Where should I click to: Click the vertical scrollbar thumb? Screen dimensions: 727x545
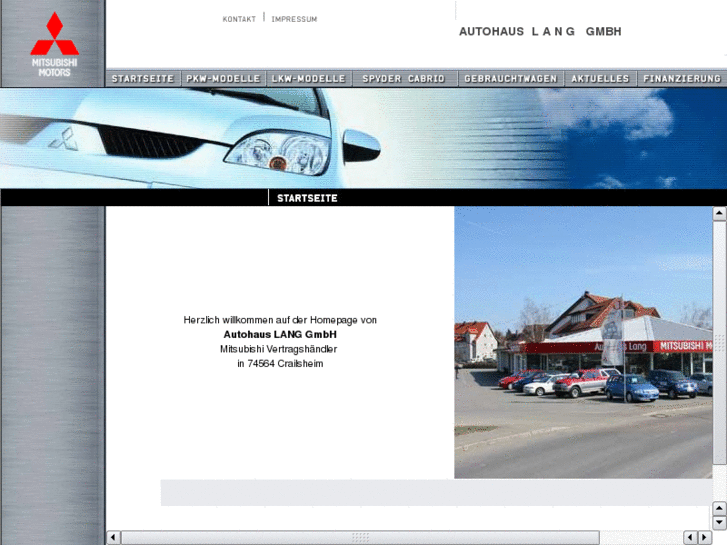click(719, 342)
